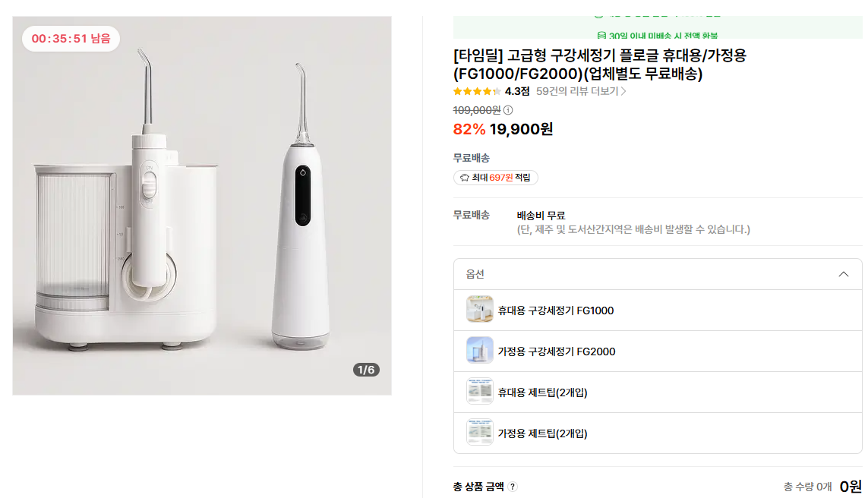Click the 00:35:51 남음 countdown timer badge
Screen dimensions: 868x498
[x=71, y=39]
